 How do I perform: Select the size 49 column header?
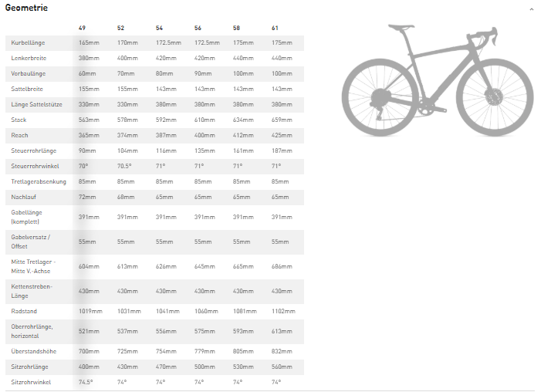(83, 28)
